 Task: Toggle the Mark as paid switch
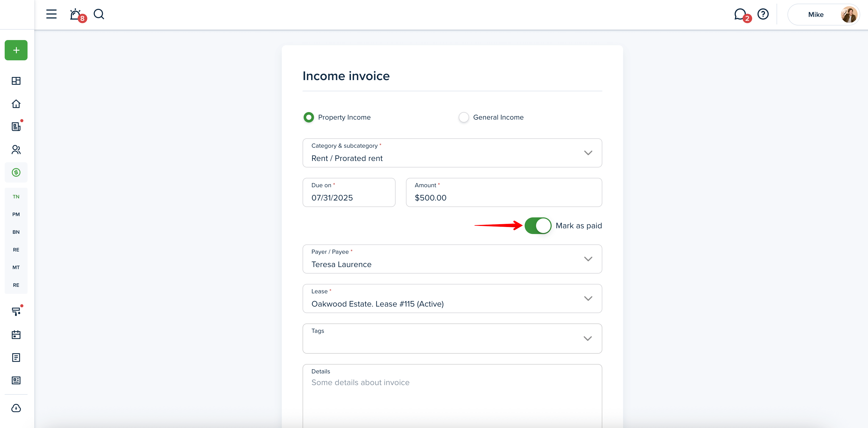tap(538, 226)
